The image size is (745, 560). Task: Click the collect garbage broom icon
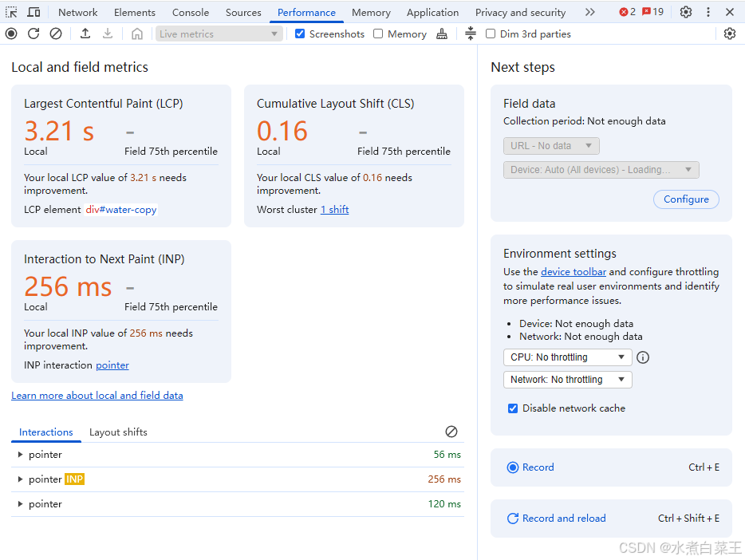pos(442,34)
